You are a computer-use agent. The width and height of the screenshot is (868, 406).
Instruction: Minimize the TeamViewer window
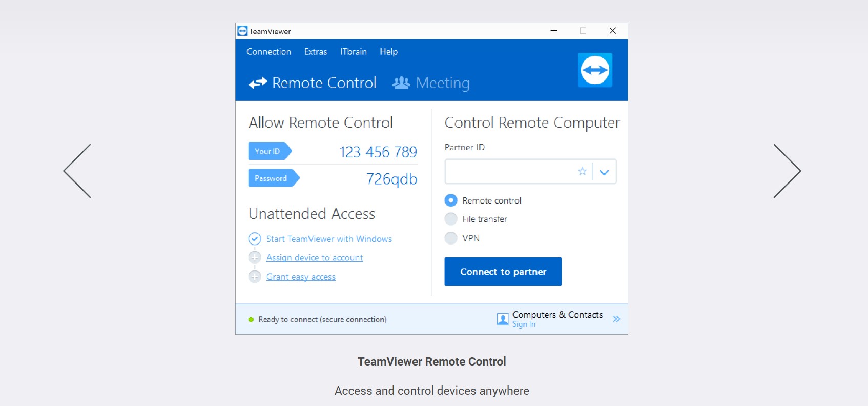(x=553, y=31)
